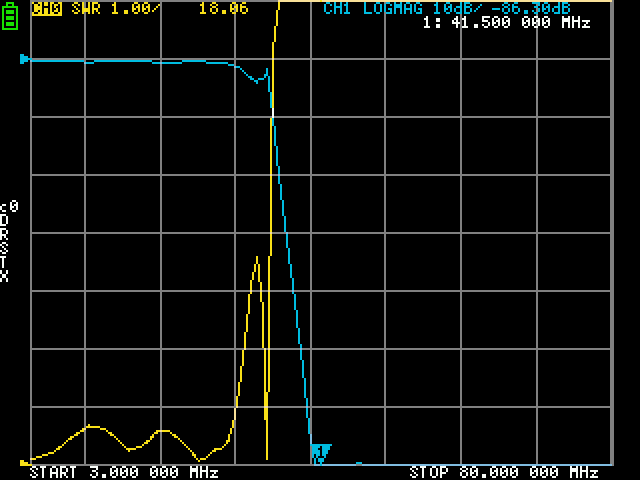Click the c0 calibration status indicator
This screenshot has width=640, height=480.
click(9, 207)
